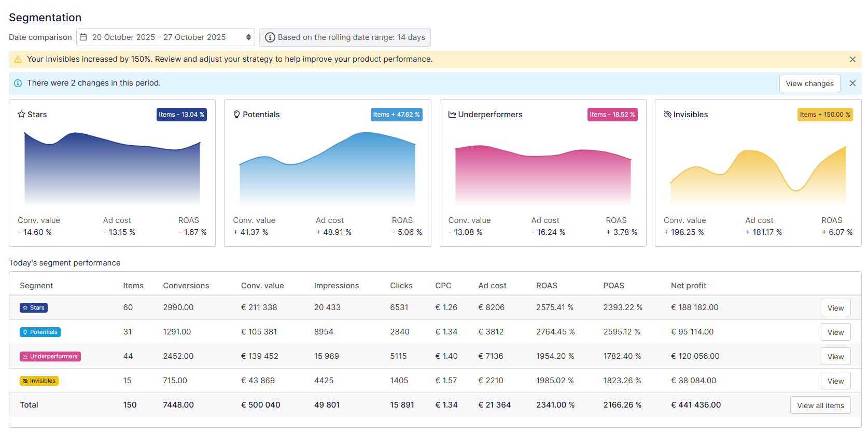
Task: Close the changes in this period notice
Action: (852, 83)
